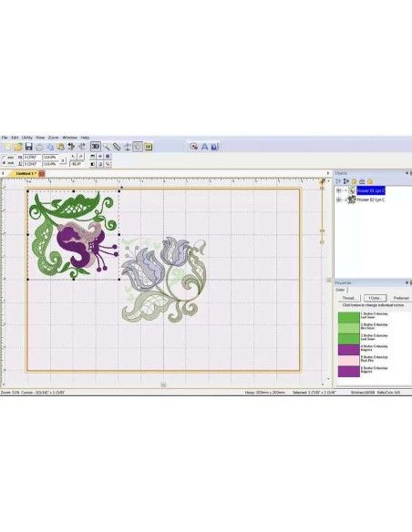Click the Copy icon in the toolbar
The image size is (412, 532).
pyautogui.click(x=50, y=147)
